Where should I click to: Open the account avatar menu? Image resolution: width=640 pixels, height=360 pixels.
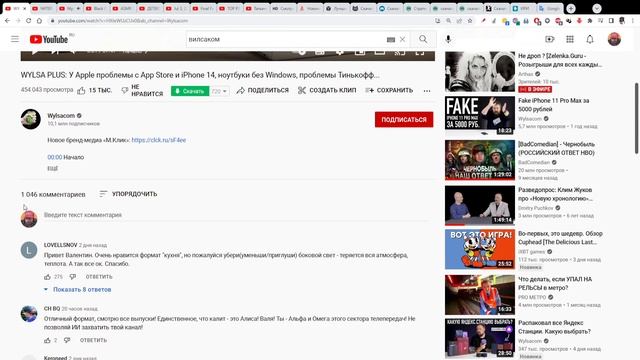[614, 39]
